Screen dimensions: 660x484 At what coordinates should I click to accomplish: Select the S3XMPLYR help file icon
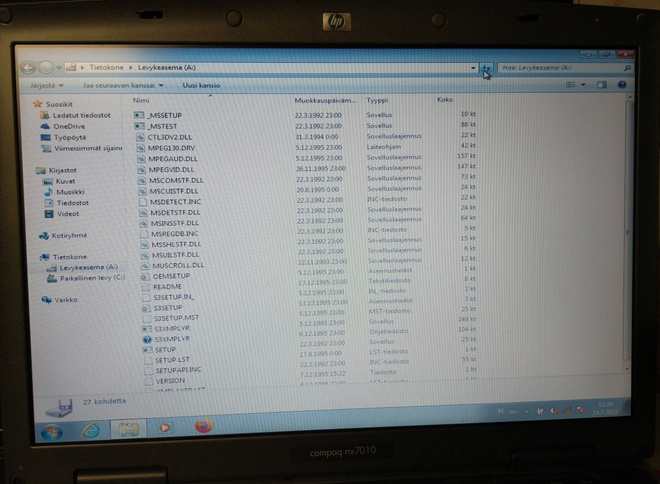(x=147, y=339)
